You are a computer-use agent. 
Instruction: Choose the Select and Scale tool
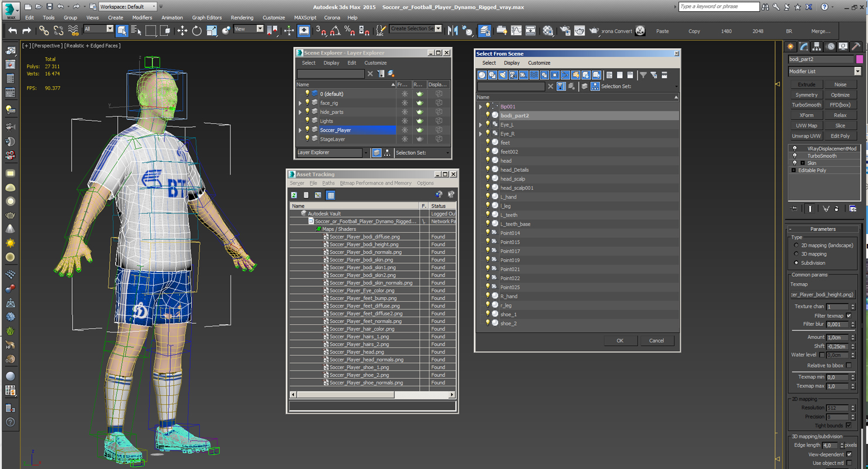pos(212,30)
